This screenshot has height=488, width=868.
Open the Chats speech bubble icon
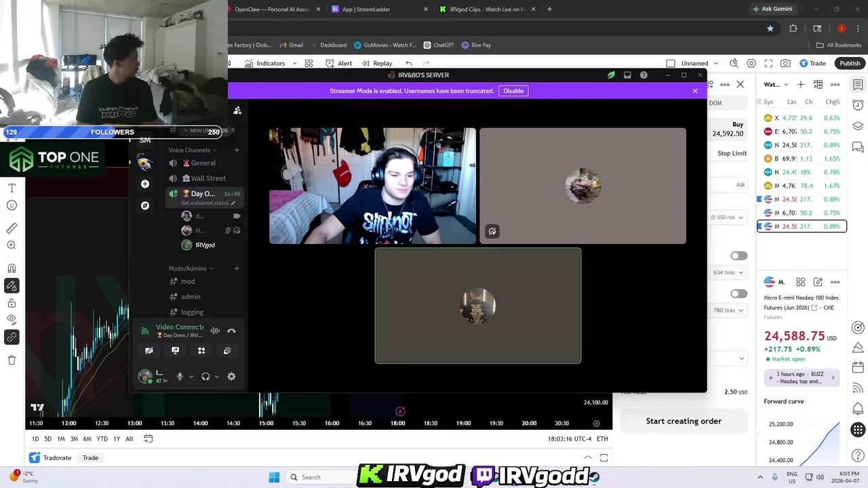pyautogui.click(x=858, y=147)
